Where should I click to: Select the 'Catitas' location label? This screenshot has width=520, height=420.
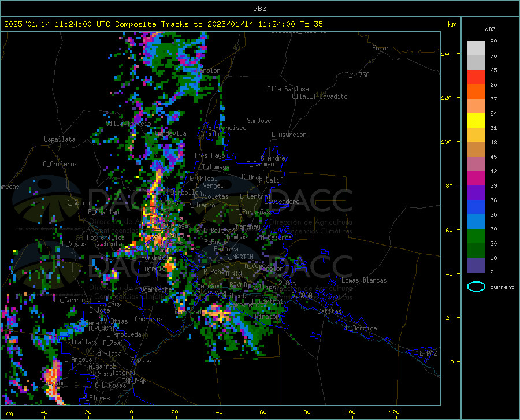(329, 311)
